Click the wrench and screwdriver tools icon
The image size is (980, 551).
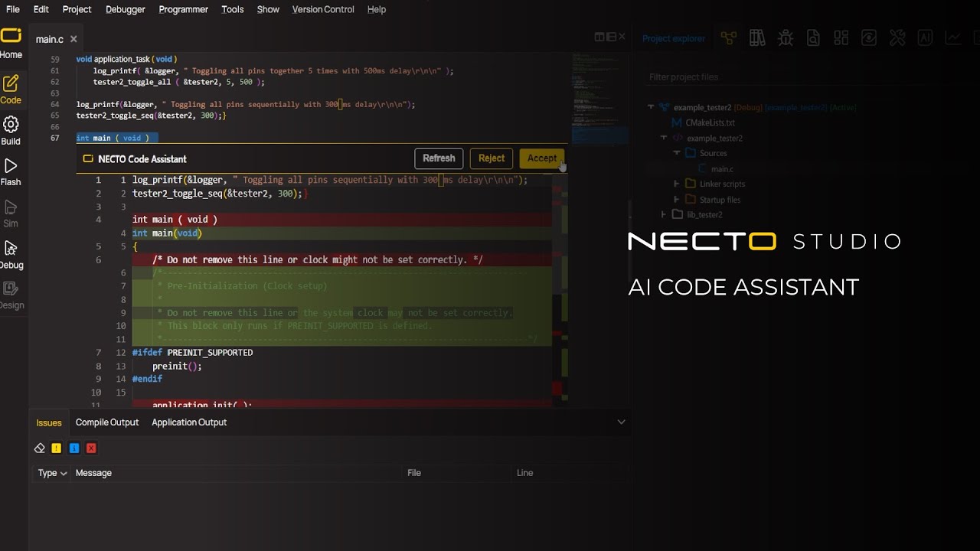coord(897,38)
